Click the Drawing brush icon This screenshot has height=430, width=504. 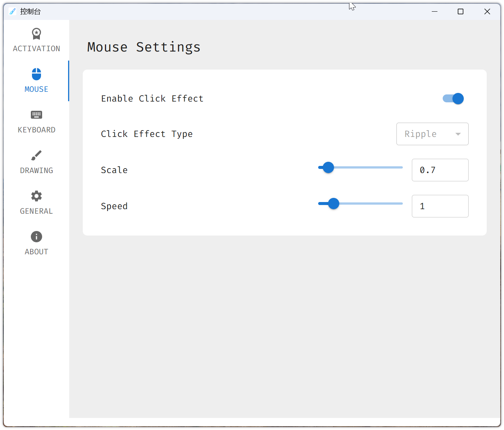tap(36, 155)
